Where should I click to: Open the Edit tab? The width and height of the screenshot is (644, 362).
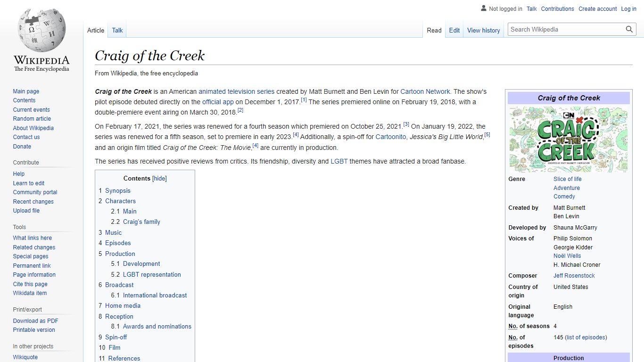click(x=454, y=30)
